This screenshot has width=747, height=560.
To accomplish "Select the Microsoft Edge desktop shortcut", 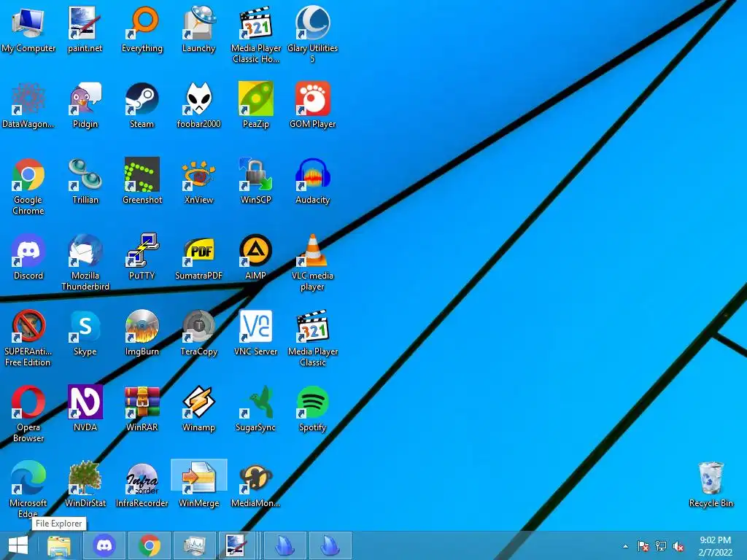I will 28,489.
